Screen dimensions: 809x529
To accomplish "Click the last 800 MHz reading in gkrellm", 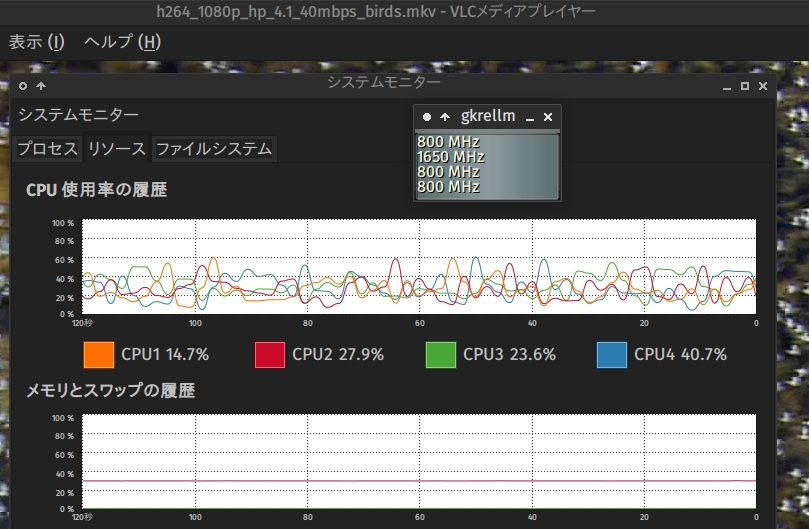I will pyautogui.click(x=448, y=187).
